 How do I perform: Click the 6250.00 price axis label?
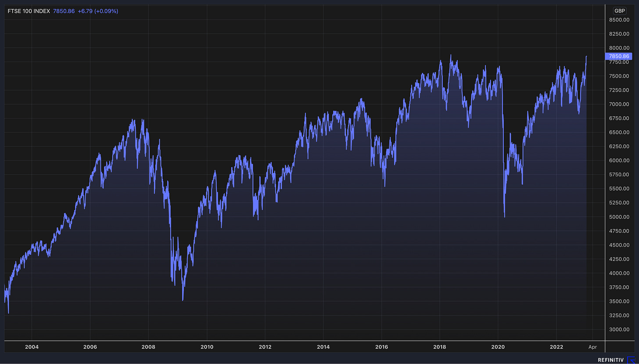[619, 146]
